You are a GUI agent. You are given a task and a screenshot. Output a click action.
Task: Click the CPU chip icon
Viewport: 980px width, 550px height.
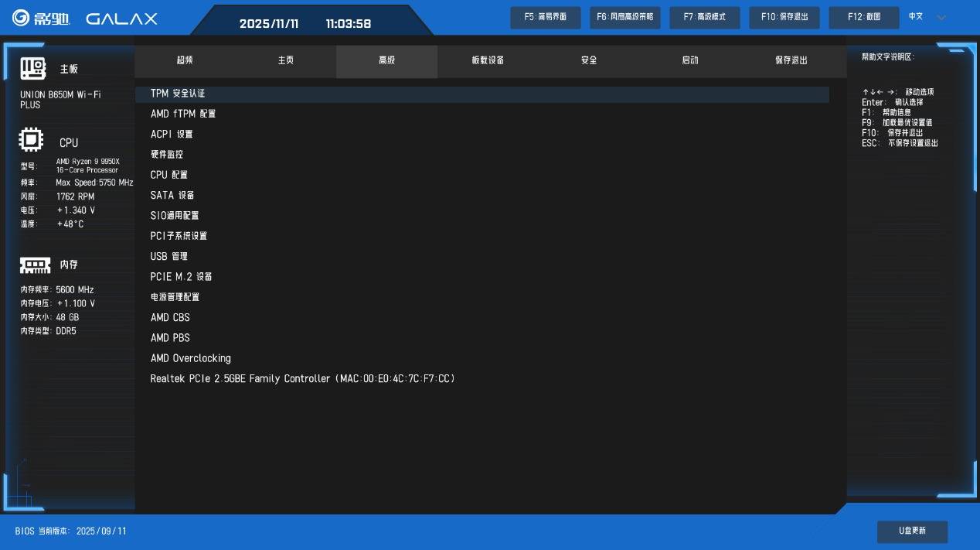click(31, 141)
